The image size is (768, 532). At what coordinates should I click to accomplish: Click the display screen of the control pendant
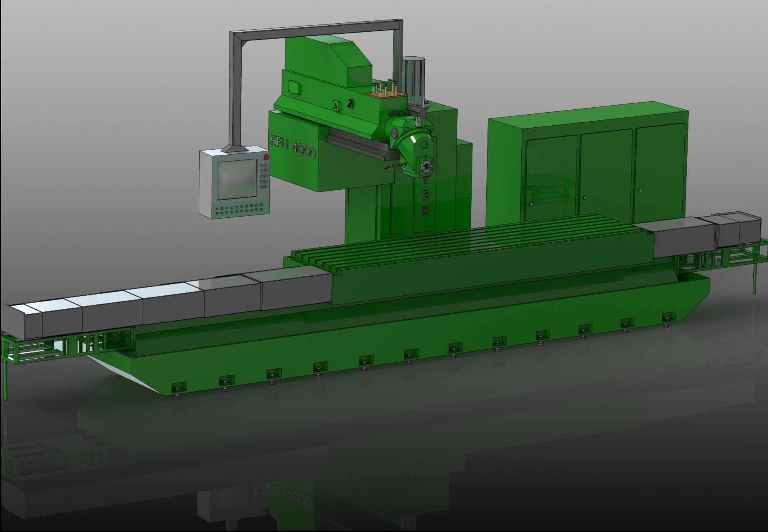pyautogui.click(x=237, y=180)
